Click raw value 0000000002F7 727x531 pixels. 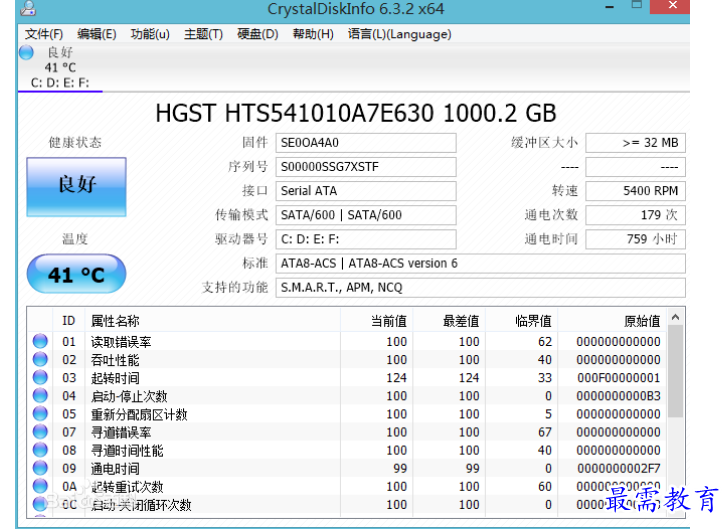[619, 468]
